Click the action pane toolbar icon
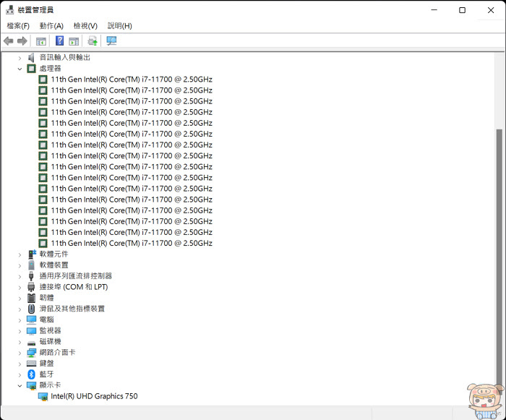The width and height of the screenshot is (506, 420). pos(74,41)
